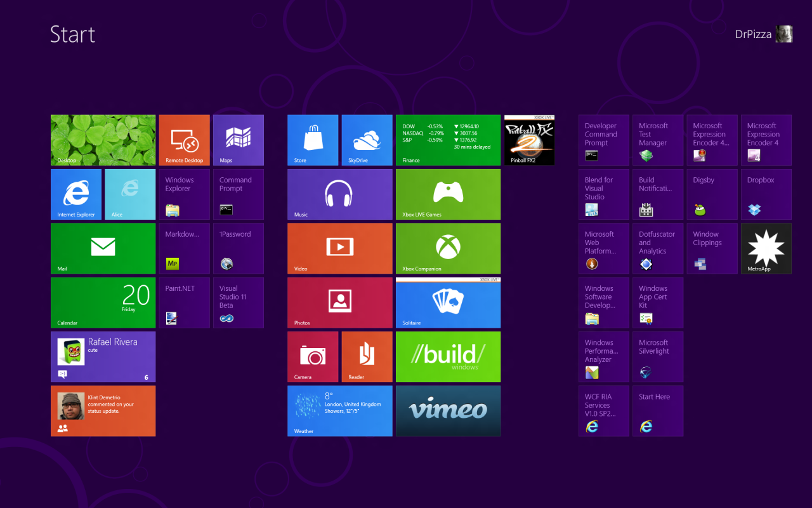Launch the Digsby tile
This screenshot has height=508, width=812.
pos(712,194)
